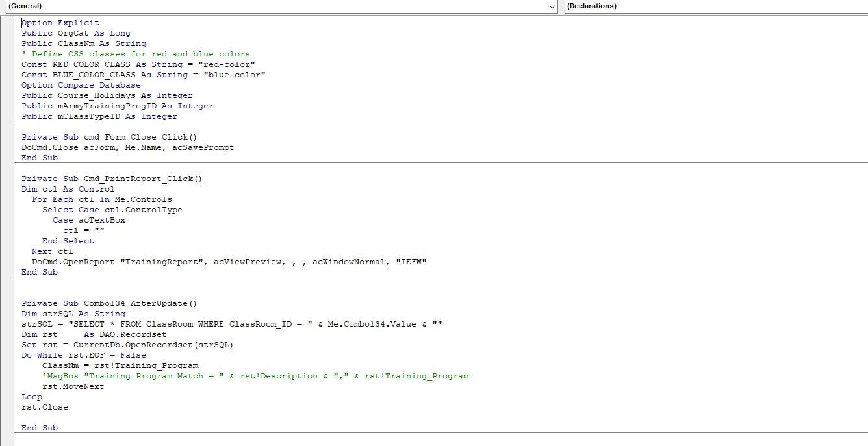Place cursor on the Option Explicit line
Image resolution: width=868 pixels, height=446 pixels.
60,23
